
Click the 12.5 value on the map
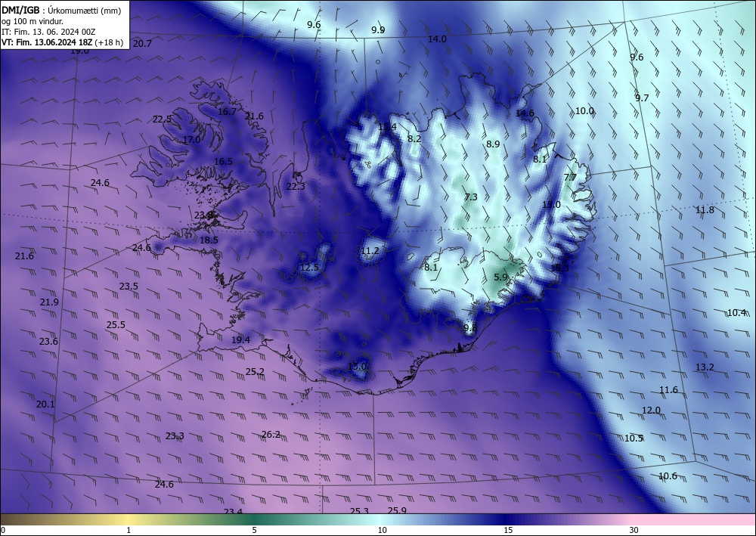(309, 268)
